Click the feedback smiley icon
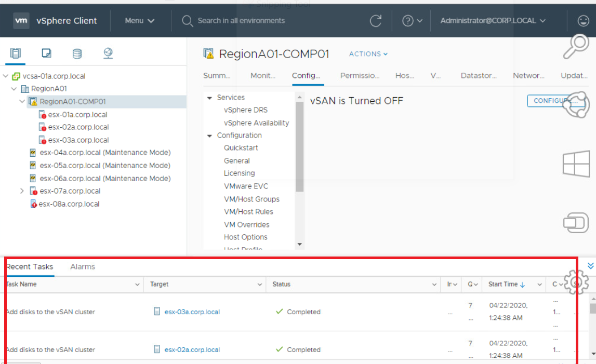The image size is (596, 364). [583, 21]
